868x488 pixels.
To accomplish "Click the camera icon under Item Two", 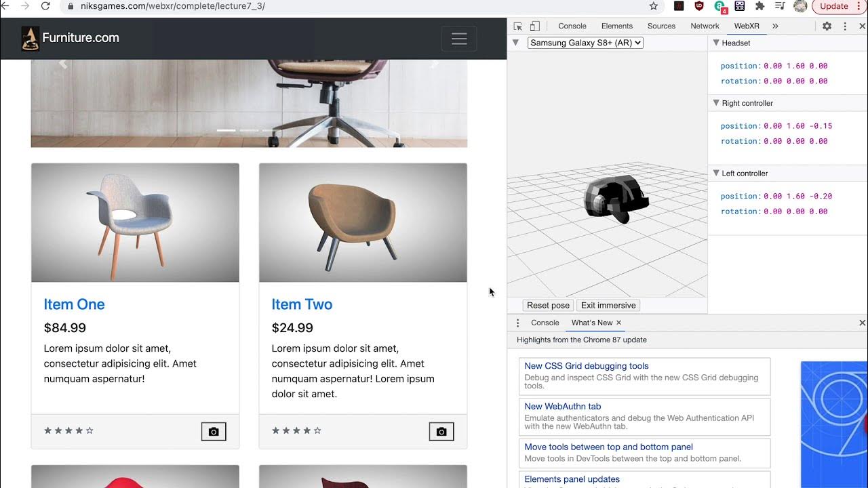I will 441,432.
